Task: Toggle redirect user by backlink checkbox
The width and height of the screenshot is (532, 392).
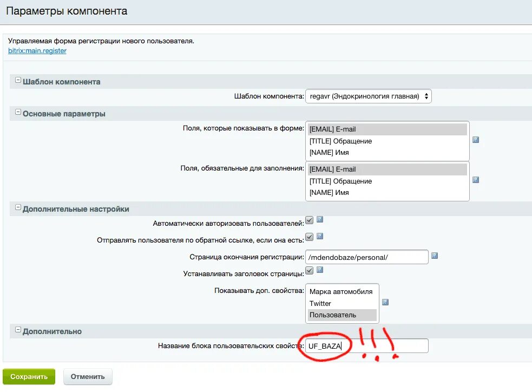Action: (x=309, y=237)
